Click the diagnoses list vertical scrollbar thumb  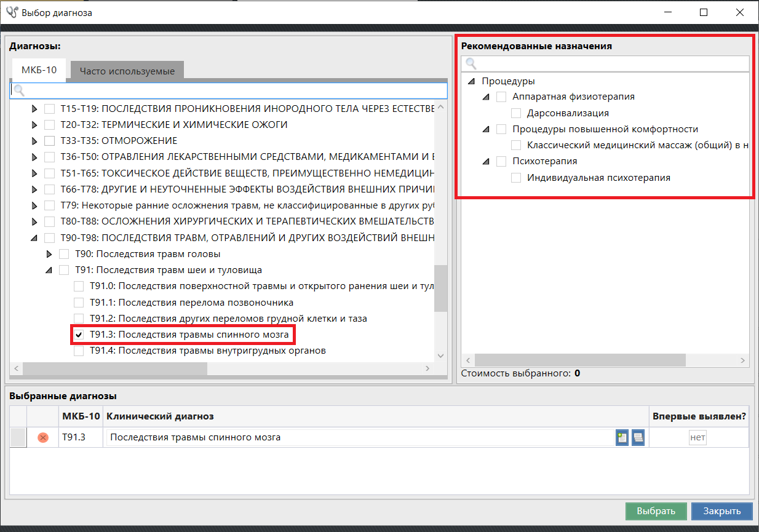click(440, 289)
